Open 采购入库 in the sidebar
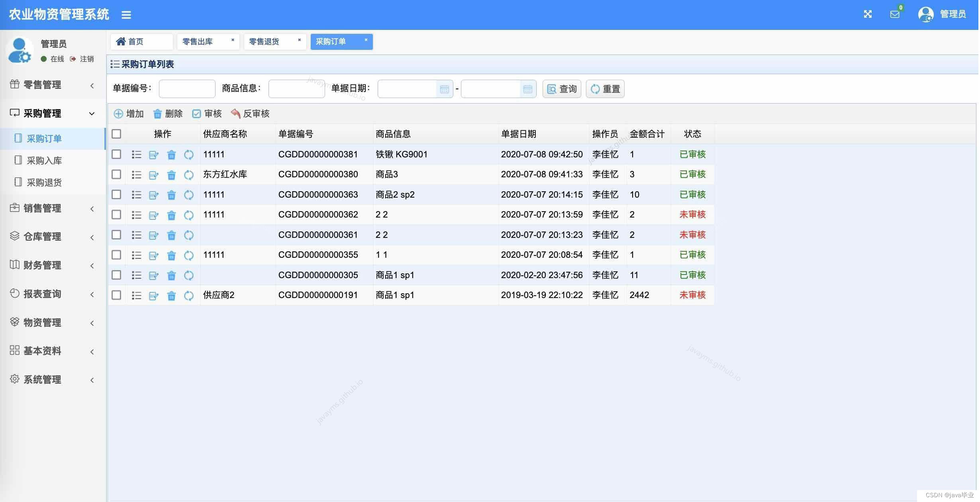 pos(53,161)
